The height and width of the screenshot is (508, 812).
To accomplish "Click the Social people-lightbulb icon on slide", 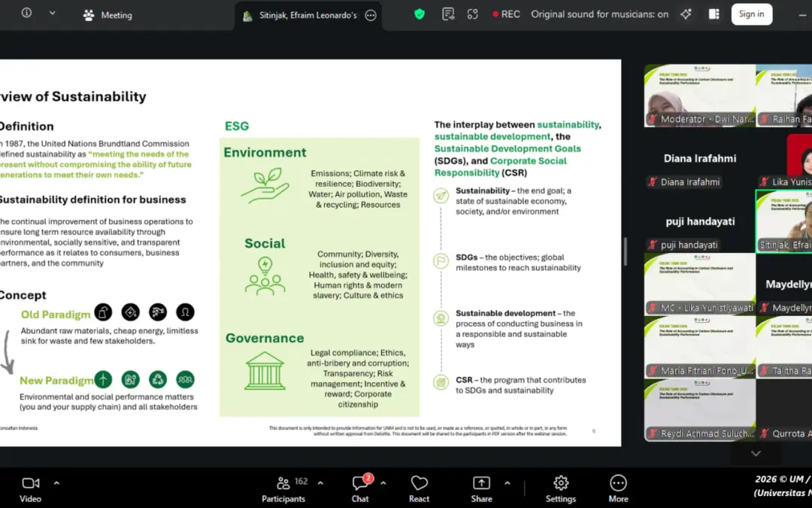I will [265, 275].
